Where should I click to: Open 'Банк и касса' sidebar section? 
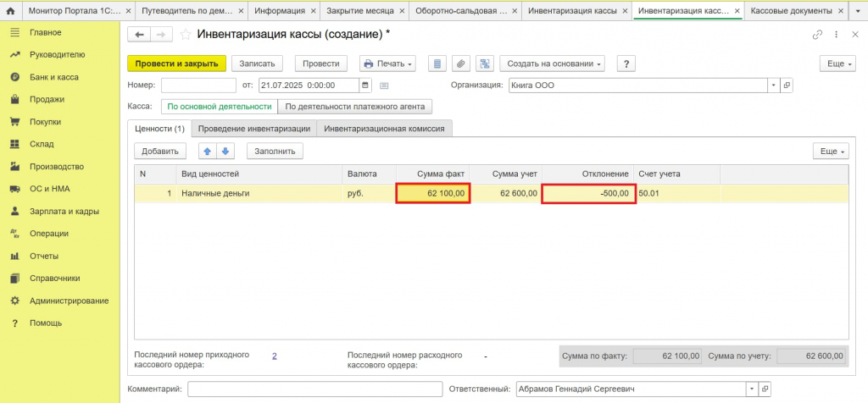[53, 77]
